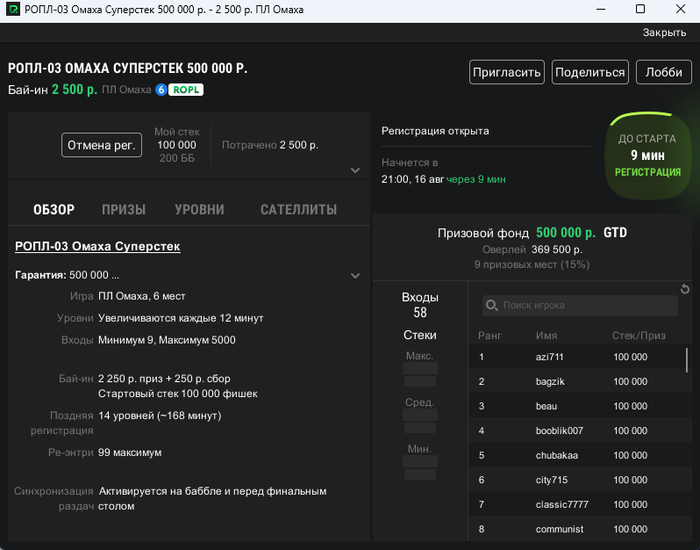Screen dimensions: 700x550
Task: Click the через 9 мин start text
Action: coord(476,179)
